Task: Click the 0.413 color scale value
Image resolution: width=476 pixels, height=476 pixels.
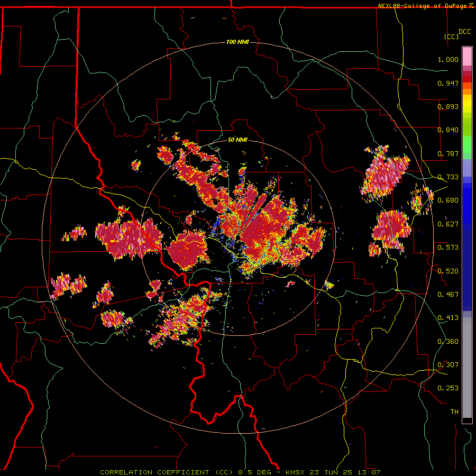Action: click(448, 318)
